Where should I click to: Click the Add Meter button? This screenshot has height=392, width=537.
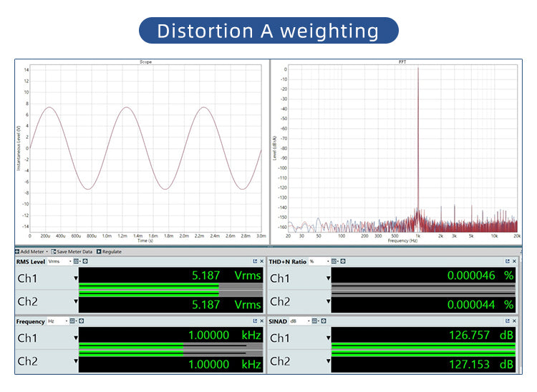pyautogui.click(x=31, y=252)
